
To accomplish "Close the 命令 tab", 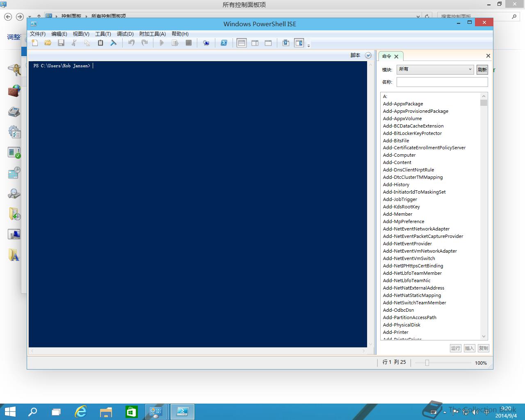I will [396, 57].
